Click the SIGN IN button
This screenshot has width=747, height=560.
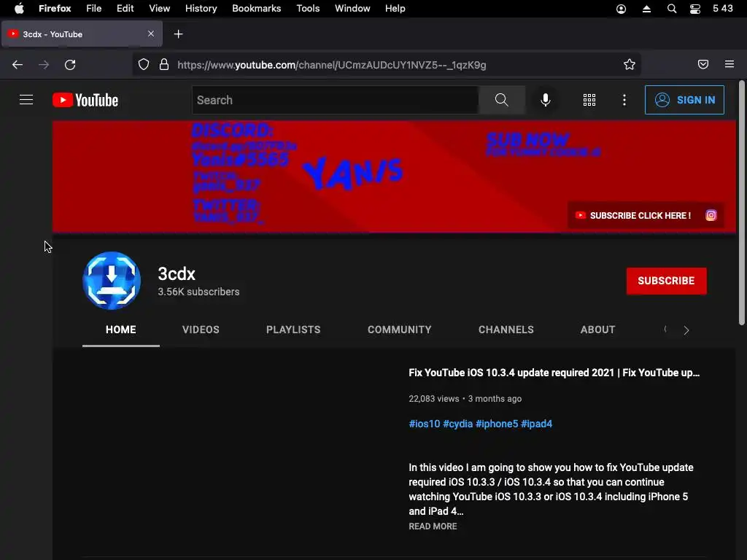click(684, 100)
